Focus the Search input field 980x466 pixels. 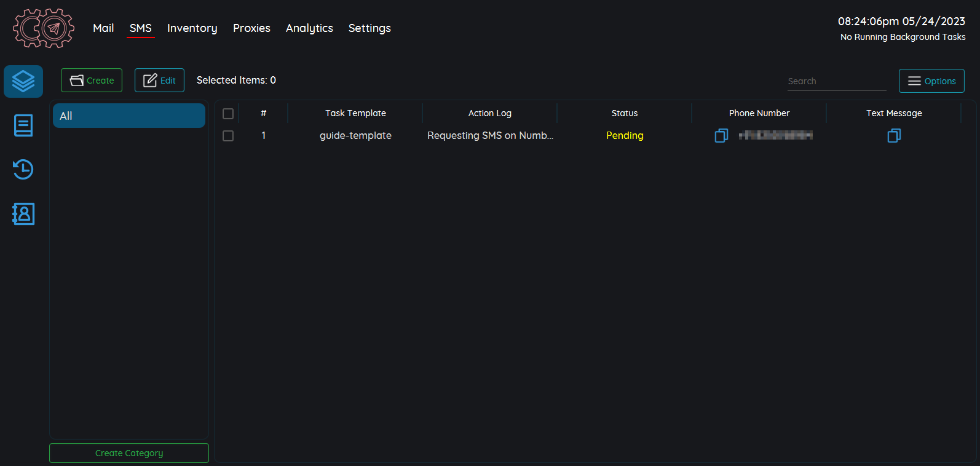tap(836, 81)
